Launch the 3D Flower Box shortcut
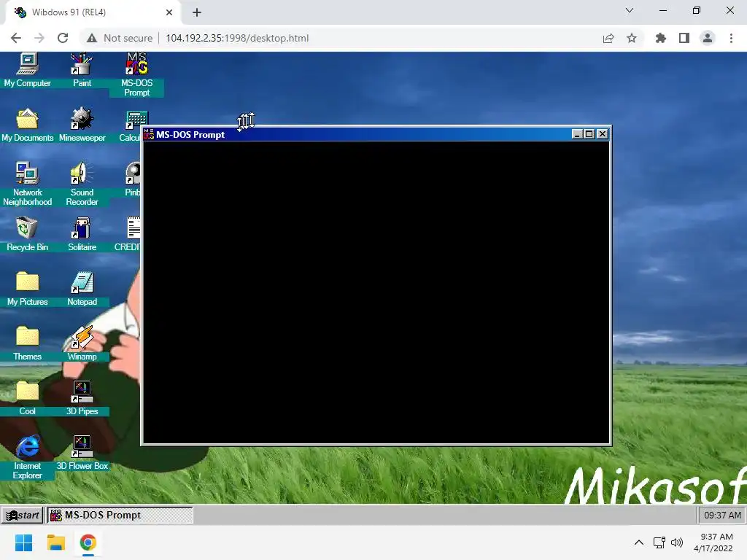The width and height of the screenshot is (747, 560). point(82,454)
